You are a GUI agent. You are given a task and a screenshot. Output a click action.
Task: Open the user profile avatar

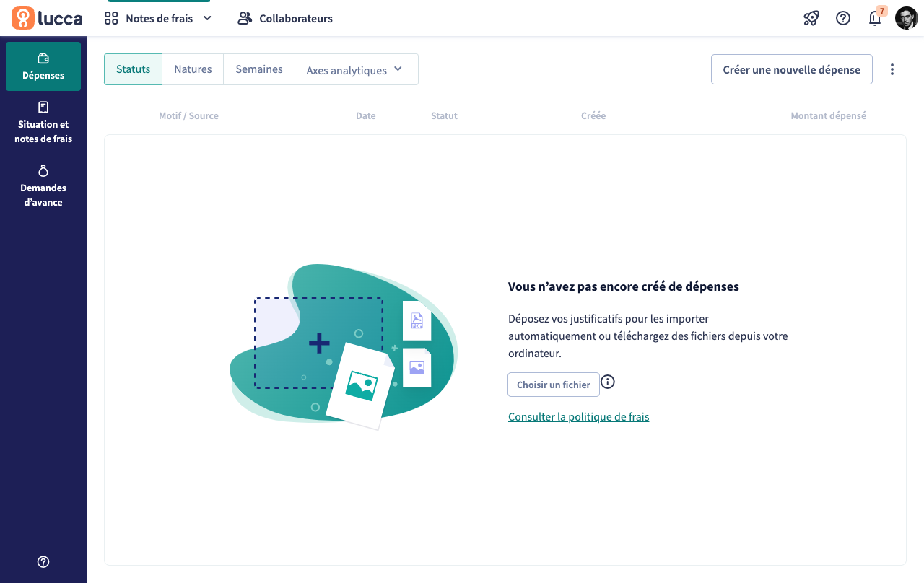(x=906, y=19)
